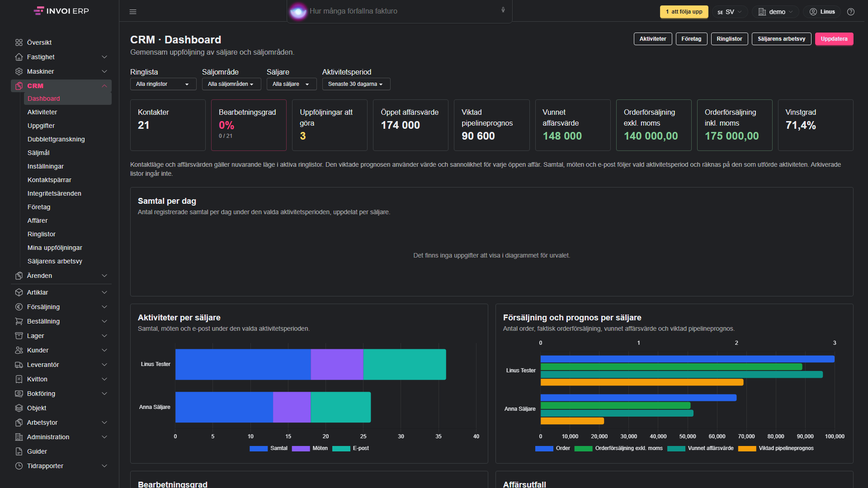Open the Alla säljare dropdown

[x=292, y=84]
